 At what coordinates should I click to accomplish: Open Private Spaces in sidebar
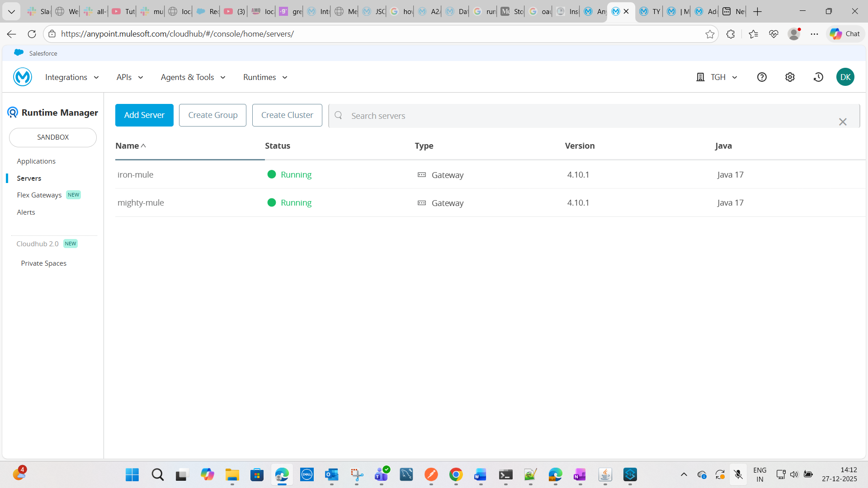point(44,263)
